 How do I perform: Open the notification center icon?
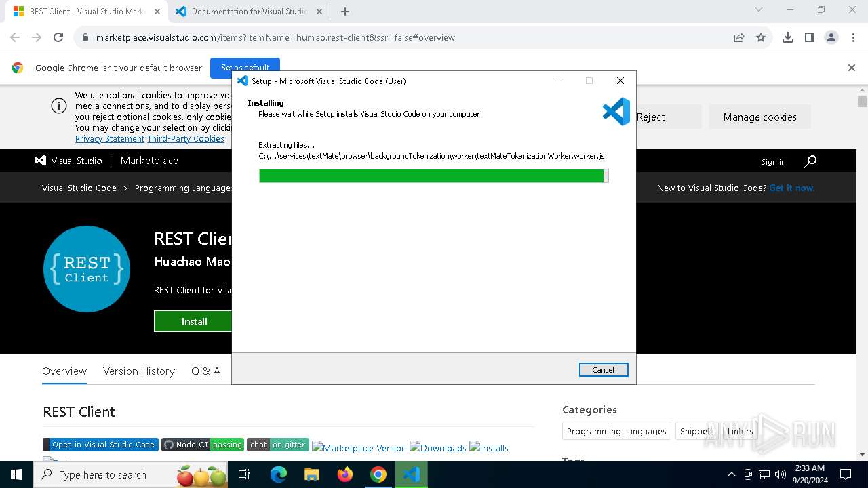coord(846,474)
